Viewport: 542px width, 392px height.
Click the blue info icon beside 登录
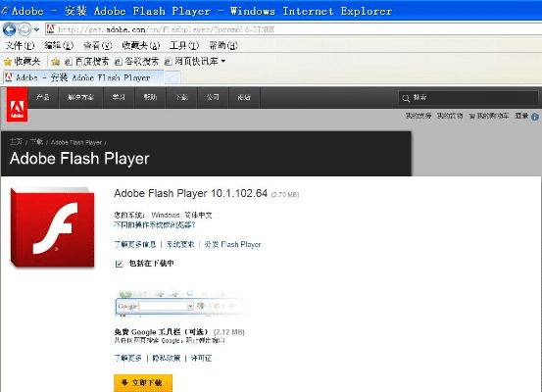[x=535, y=117]
